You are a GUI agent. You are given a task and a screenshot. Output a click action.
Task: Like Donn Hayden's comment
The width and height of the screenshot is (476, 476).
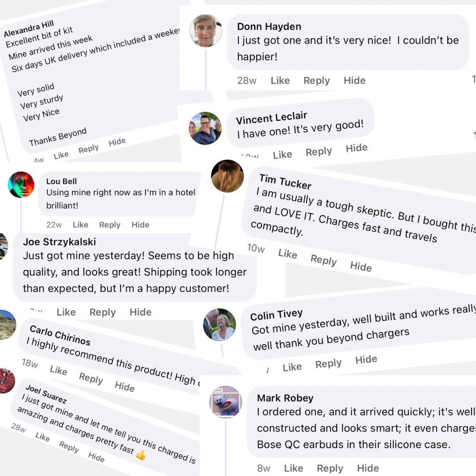tap(280, 81)
